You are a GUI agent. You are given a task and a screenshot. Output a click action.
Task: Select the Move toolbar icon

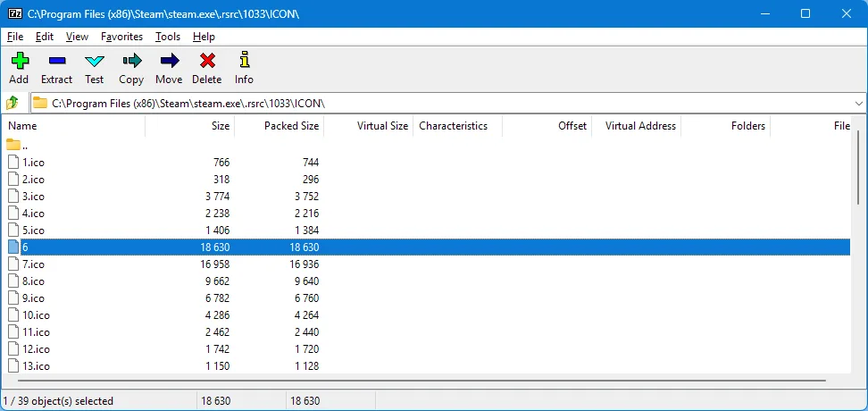coord(169,68)
